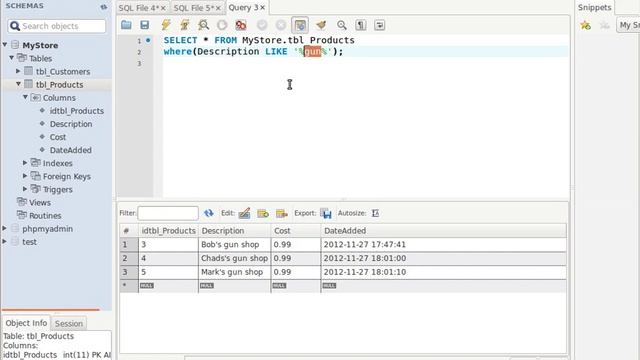Viewport: 640px width, 360px height.
Task: Open the My Snippets dropdown
Action: pyautogui.click(x=628, y=25)
